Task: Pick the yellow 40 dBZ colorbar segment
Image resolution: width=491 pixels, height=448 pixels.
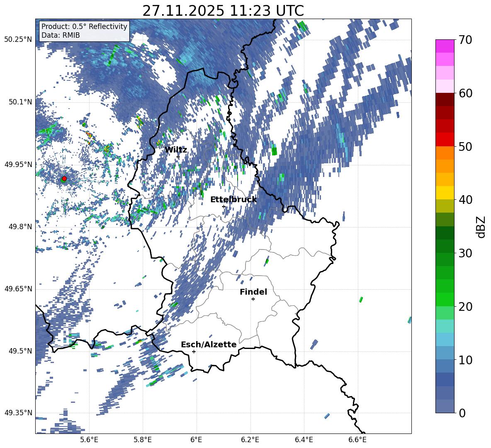Action: click(x=445, y=193)
